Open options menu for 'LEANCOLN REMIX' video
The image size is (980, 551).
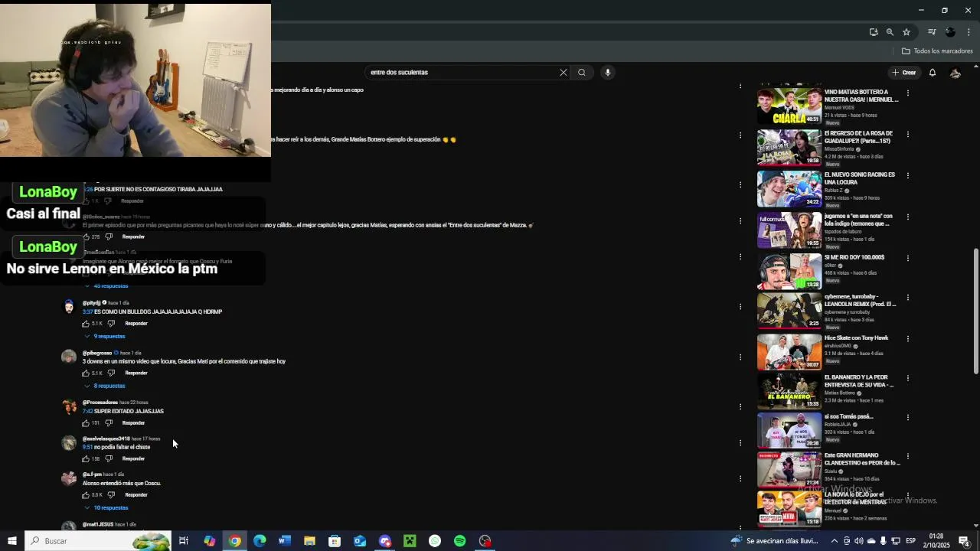tap(908, 297)
